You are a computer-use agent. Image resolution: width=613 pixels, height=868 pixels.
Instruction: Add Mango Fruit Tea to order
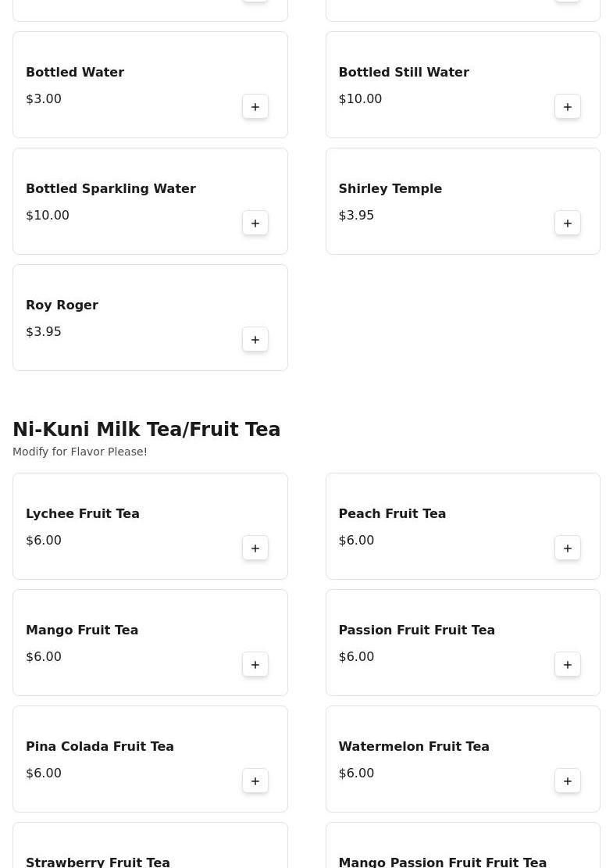point(255,665)
